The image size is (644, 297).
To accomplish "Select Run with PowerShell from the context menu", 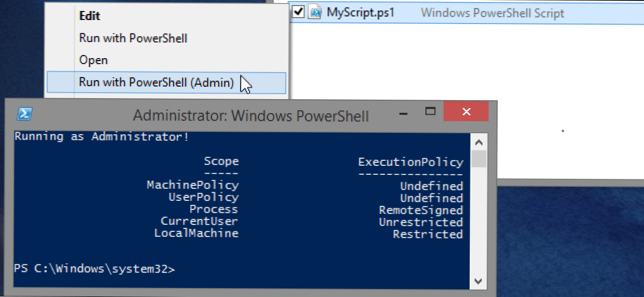I will coord(133,38).
